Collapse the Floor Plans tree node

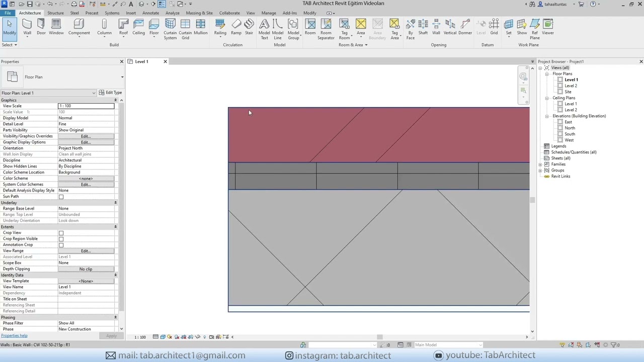pos(547,74)
